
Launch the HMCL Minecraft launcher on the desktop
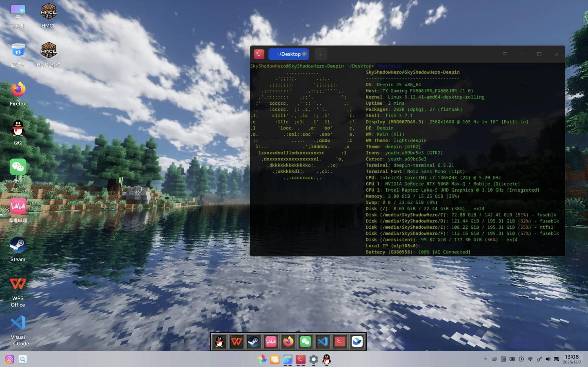point(48,11)
